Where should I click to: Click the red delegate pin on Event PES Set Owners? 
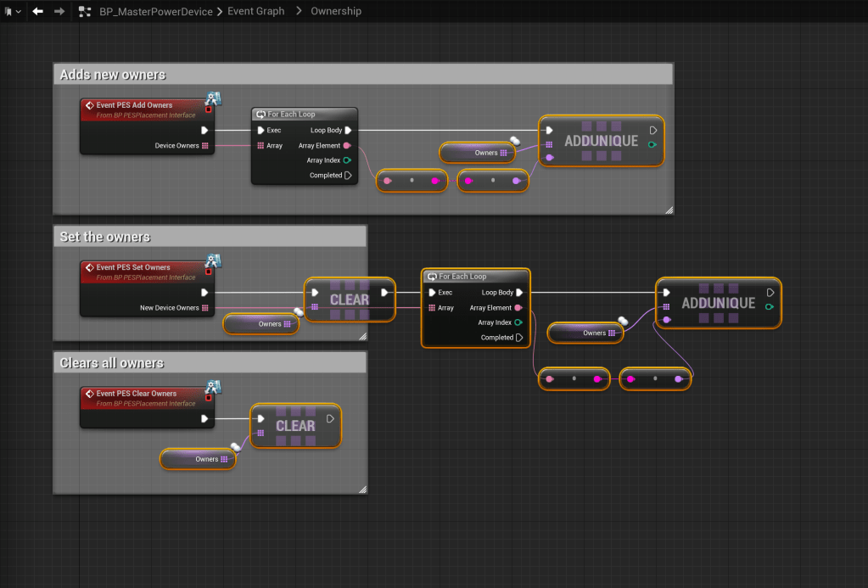(209, 272)
